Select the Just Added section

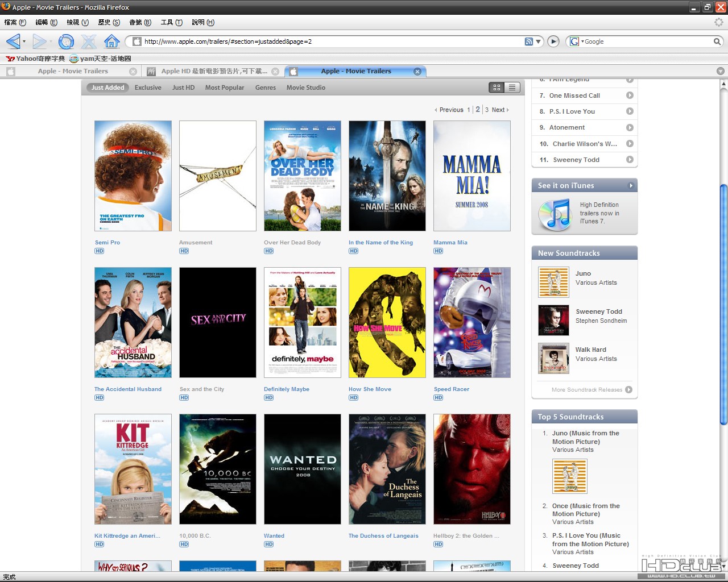[107, 88]
